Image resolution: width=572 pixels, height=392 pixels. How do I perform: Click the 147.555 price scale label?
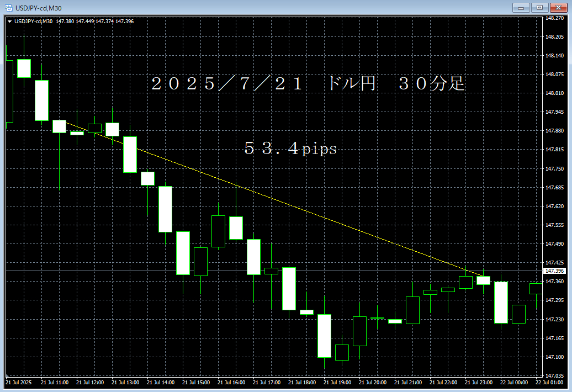(554, 225)
